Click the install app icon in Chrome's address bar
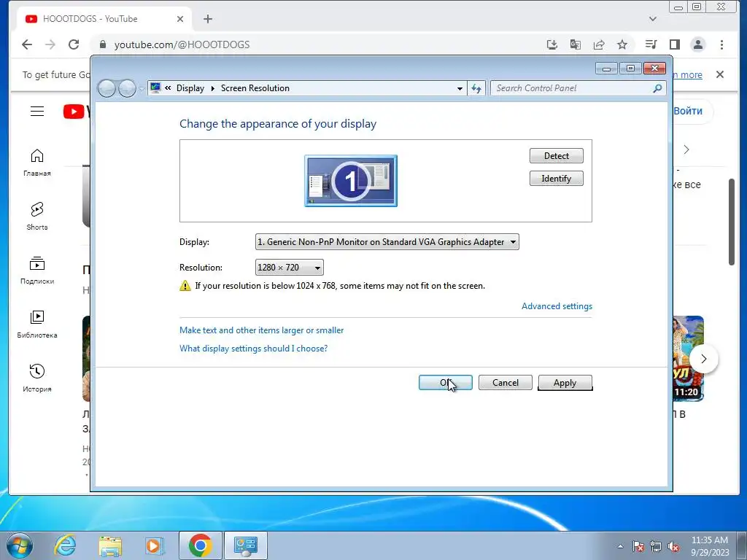The image size is (747, 560). coord(551,44)
